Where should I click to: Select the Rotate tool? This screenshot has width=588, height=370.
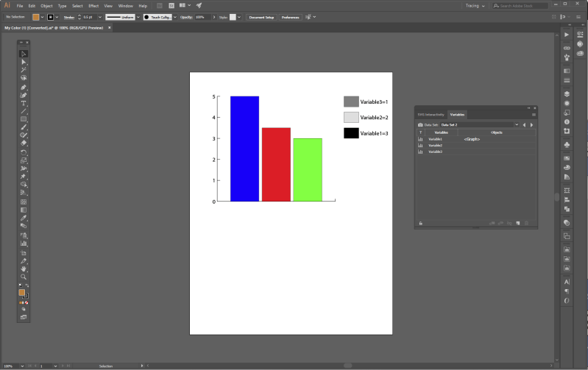[24, 152]
